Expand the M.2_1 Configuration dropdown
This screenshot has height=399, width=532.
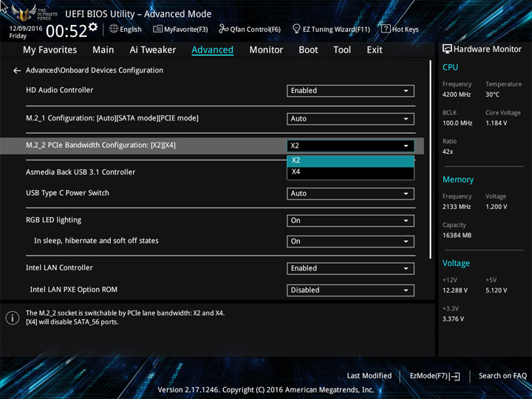click(x=350, y=119)
